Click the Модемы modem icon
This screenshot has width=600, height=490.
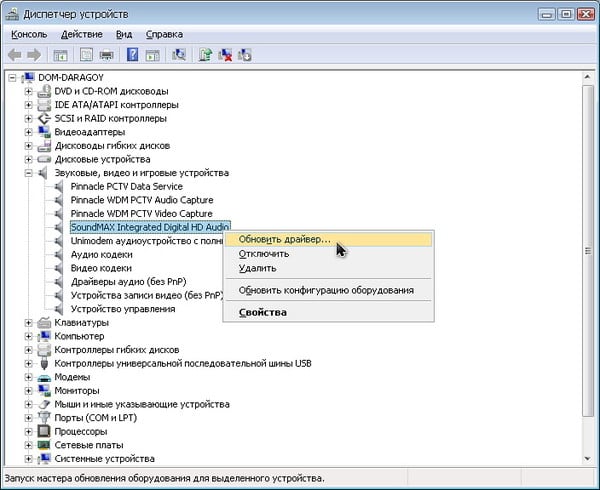point(44,378)
